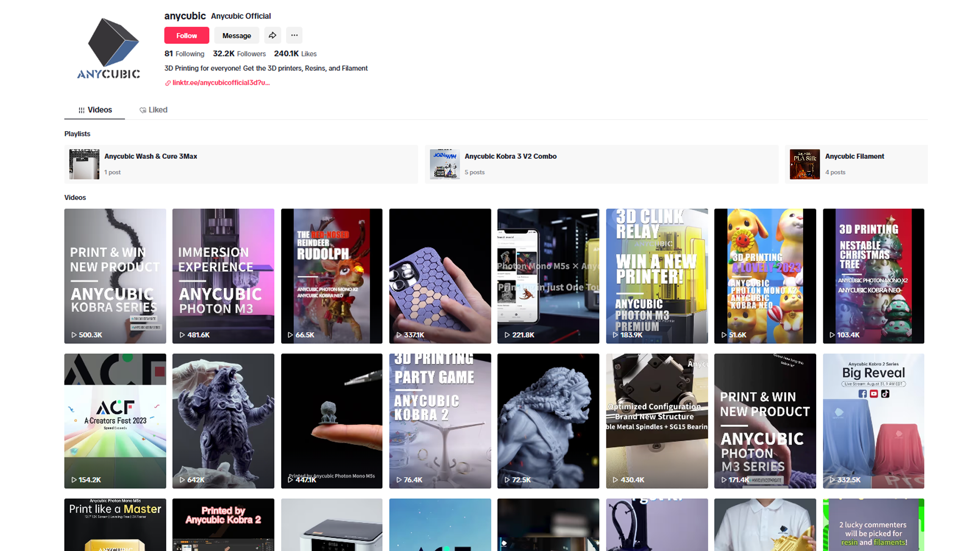The height and width of the screenshot is (551, 980).
Task: Open the A-Creators Fest 2023 video
Action: pyautogui.click(x=115, y=420)
